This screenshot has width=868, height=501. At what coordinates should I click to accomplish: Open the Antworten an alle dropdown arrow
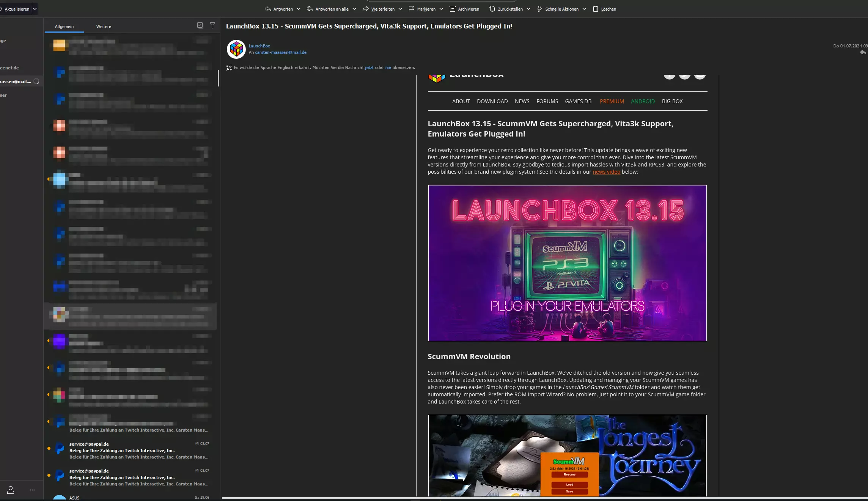354,9
